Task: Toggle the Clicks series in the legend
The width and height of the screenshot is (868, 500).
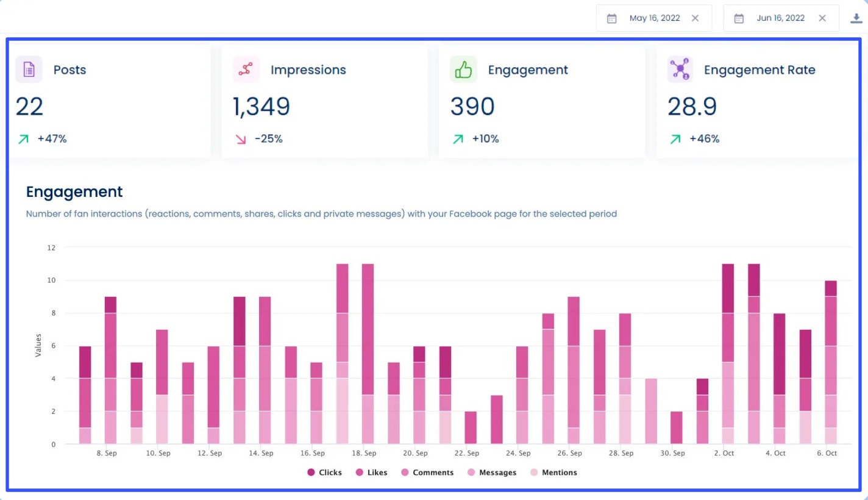Action: coord(324,472)
